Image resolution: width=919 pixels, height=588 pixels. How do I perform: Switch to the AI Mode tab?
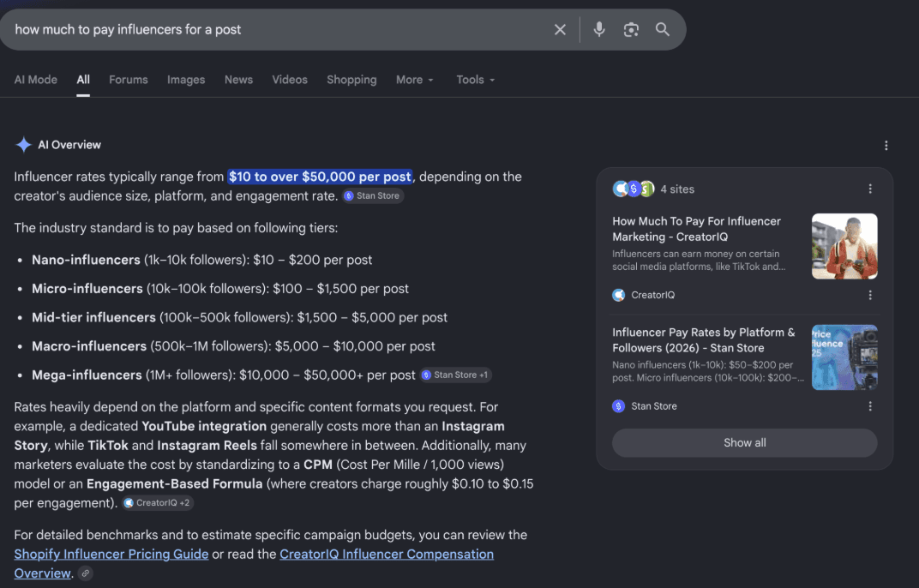pos(36,80)
